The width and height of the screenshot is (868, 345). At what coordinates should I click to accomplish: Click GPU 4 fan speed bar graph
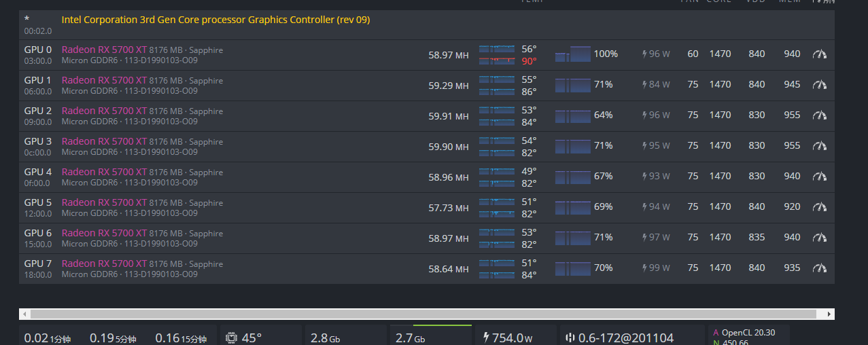[x=573, y=177]
